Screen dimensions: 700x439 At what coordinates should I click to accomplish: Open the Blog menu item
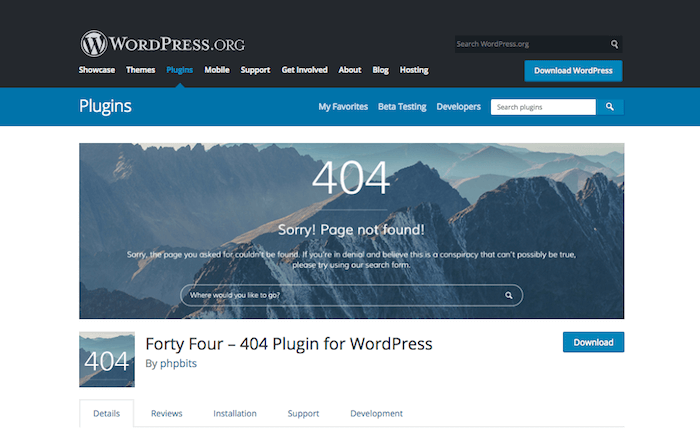pyautogui.click(x=380, y=70)
